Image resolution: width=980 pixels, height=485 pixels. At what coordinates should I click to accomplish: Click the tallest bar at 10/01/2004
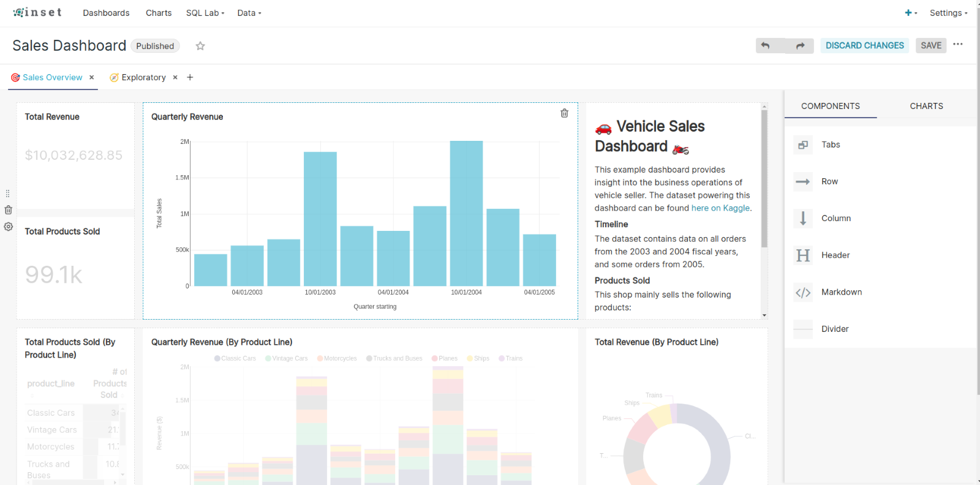466,213
